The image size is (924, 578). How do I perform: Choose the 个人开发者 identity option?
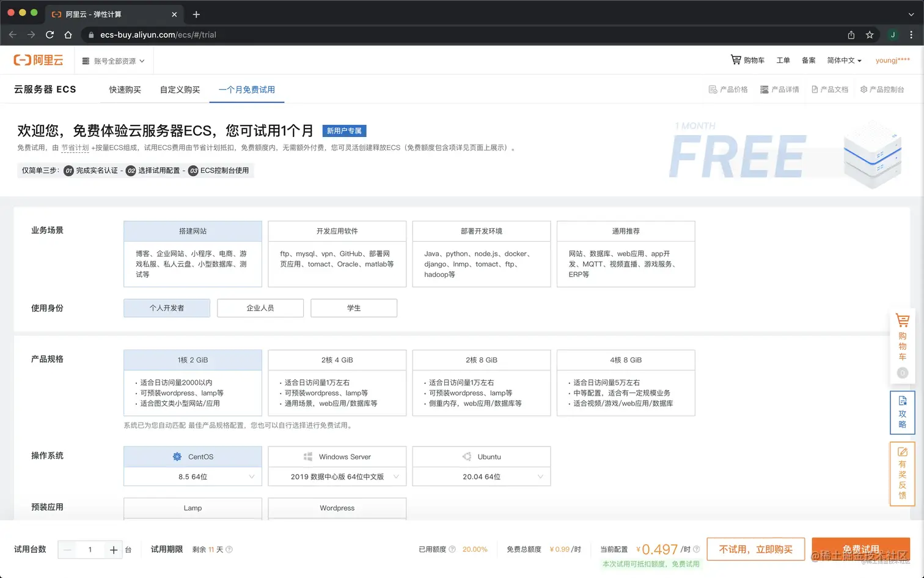[x=167, y=308]
